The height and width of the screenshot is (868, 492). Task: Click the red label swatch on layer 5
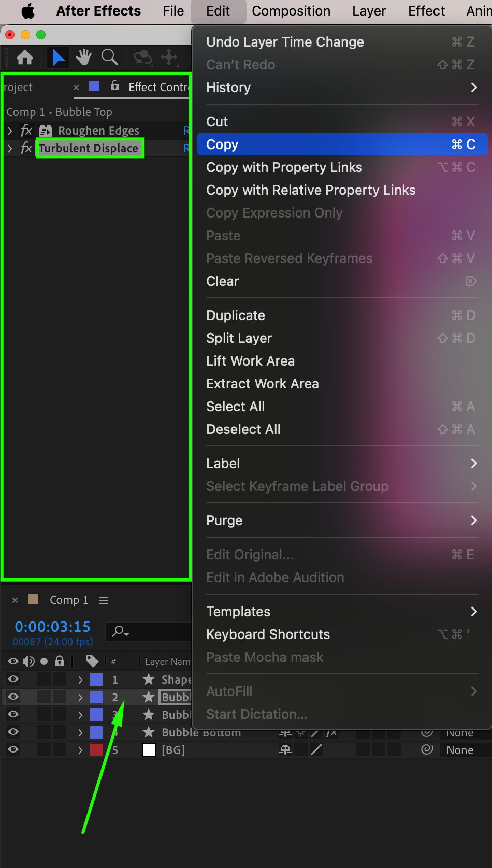(x=96, y=749)
